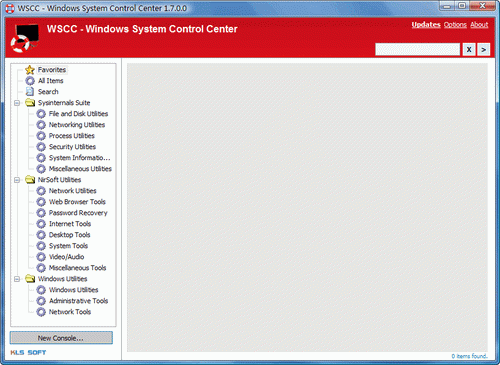Select Sysinternals Suite label
The width and height of the screenshot is (500, 365).
point(64,103)
